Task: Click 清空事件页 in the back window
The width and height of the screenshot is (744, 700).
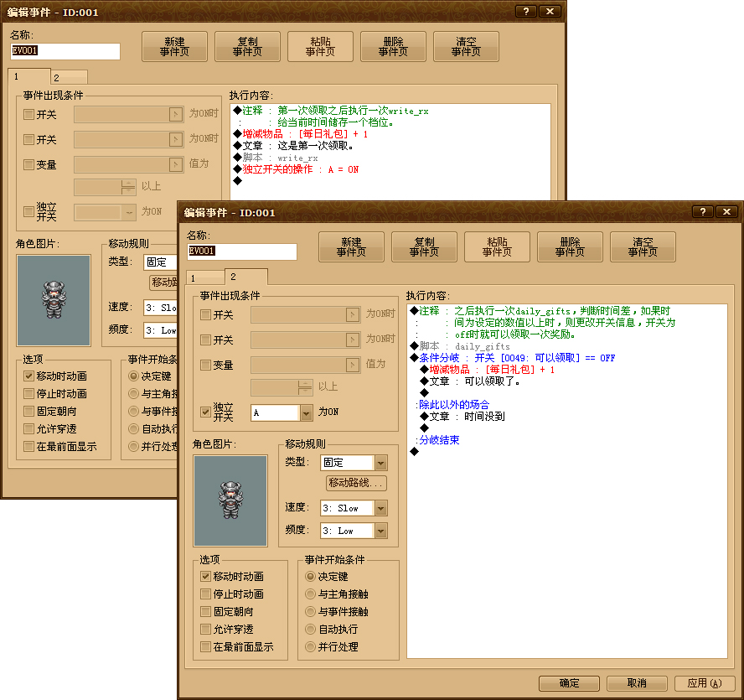Action: pyautogui.click(x=466, y=47)
